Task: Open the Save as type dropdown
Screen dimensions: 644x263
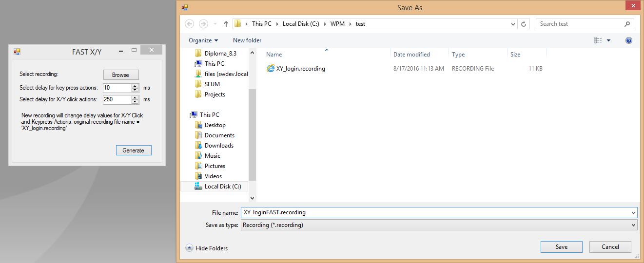Action: point(633,225)
